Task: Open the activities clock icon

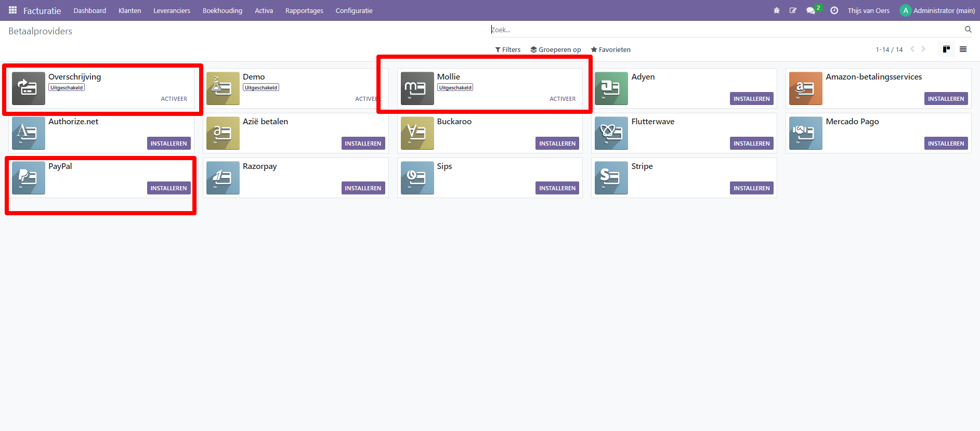Action: (834, 10)
